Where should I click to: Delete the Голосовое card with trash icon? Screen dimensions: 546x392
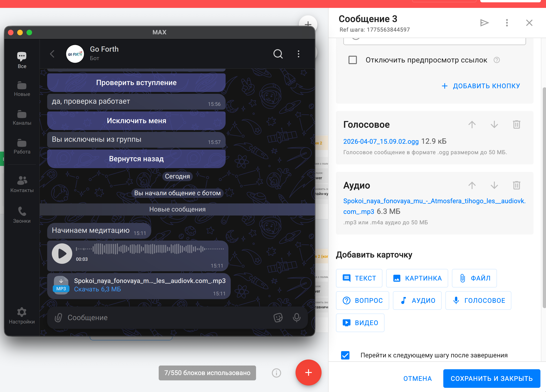pyautogui.click(x=516, y=124)
